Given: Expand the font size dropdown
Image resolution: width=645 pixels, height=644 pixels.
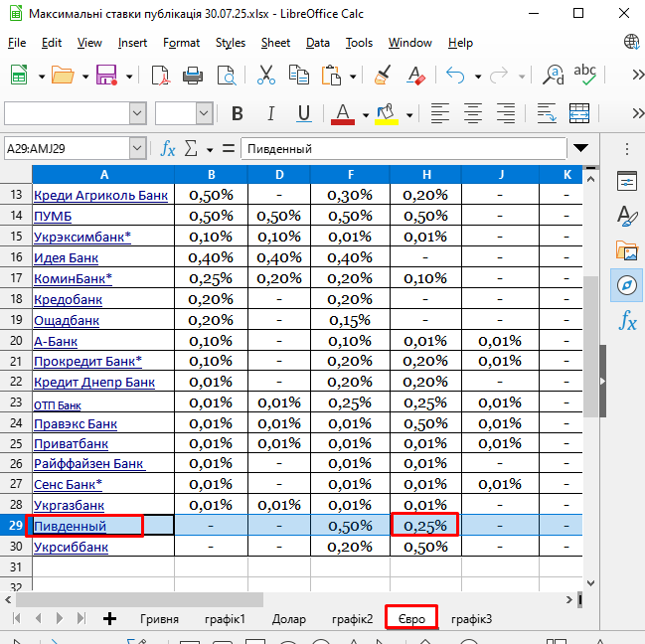Looking at the screenshot, I should point(204,113).
